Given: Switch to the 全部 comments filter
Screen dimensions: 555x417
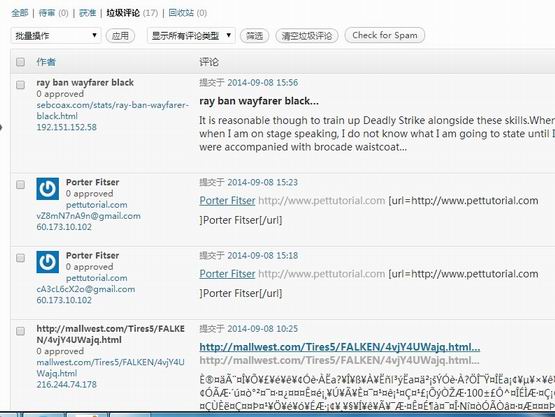Looking at the screenshot, I should pos(19,13).
